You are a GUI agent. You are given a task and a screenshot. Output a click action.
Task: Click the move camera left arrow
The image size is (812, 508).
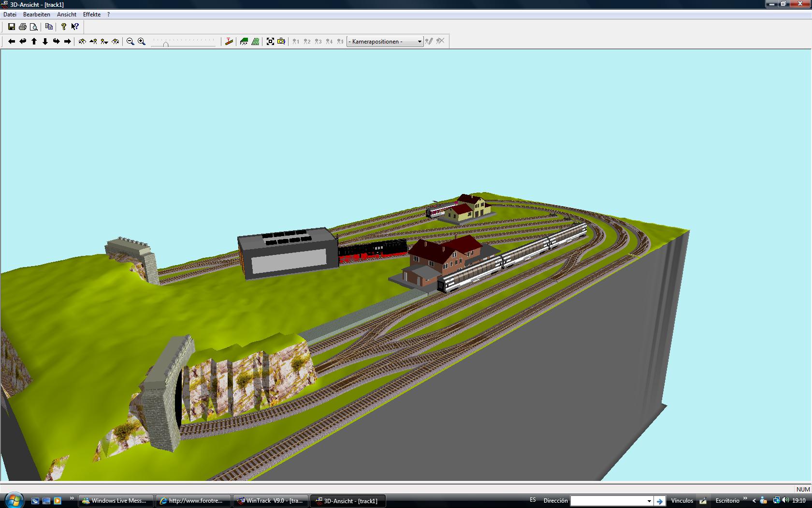[x=12, y=42]
